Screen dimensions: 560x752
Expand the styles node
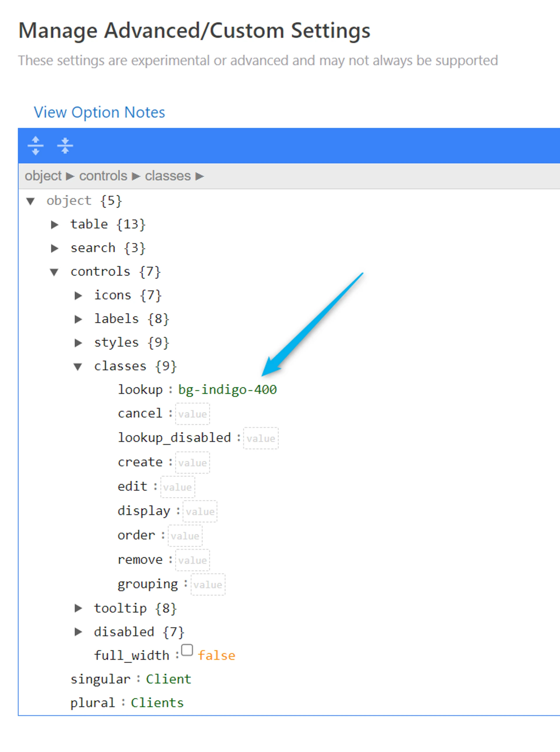(78, 343)
